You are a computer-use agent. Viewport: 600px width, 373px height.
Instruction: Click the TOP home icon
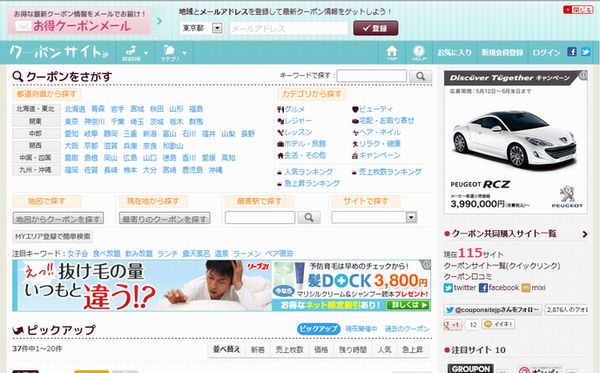pyautogui.click(x=392, y=53)
